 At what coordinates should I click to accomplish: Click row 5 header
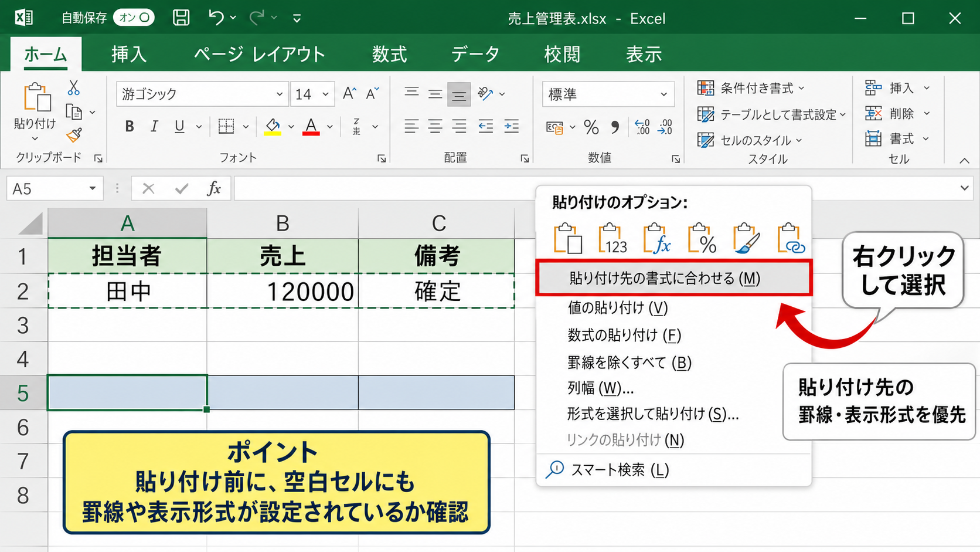(23, 393)
